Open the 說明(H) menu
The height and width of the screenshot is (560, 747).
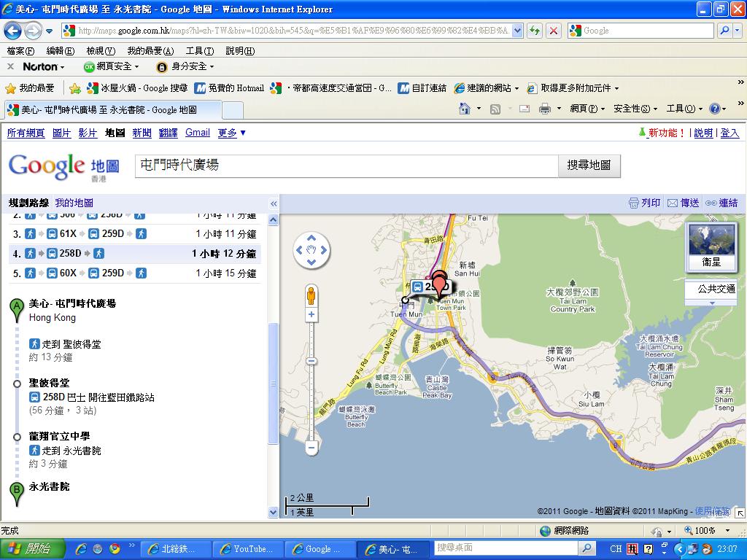(240, 51)
